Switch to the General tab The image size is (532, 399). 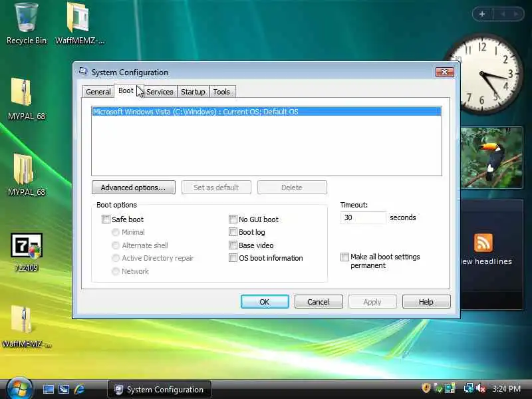pyautogui.click(x=98, y=92)
